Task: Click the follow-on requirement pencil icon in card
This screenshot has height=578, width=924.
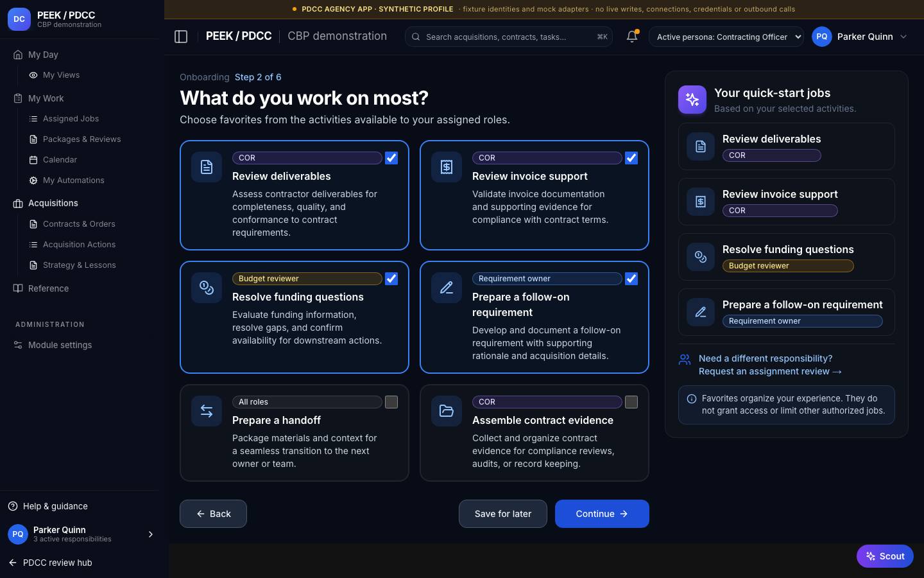Action: pyautogui.click(x=447, y=288)
